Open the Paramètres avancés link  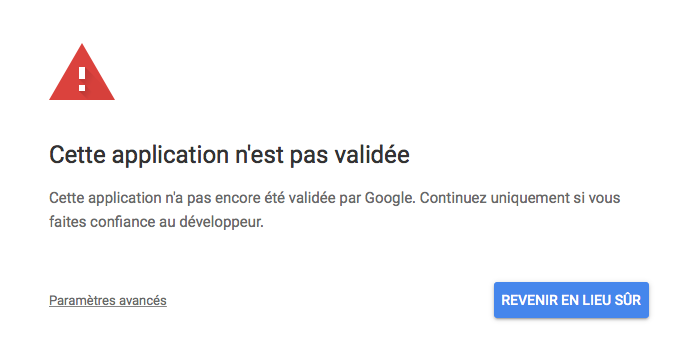coord(108,300)
